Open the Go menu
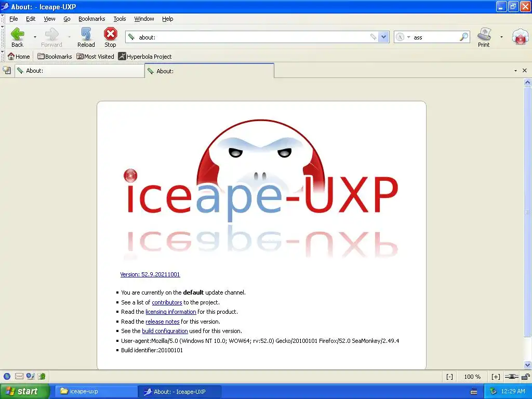 point(67,19)
